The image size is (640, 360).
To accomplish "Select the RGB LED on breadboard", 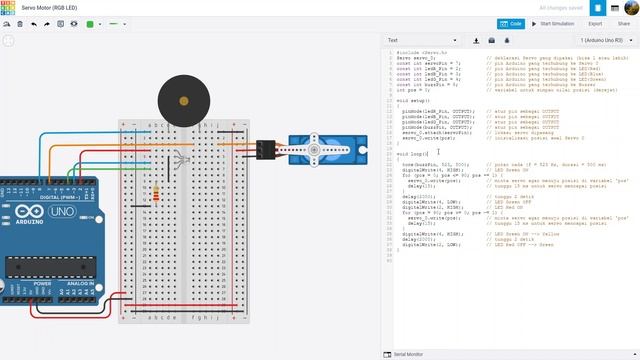I will 181,159.
